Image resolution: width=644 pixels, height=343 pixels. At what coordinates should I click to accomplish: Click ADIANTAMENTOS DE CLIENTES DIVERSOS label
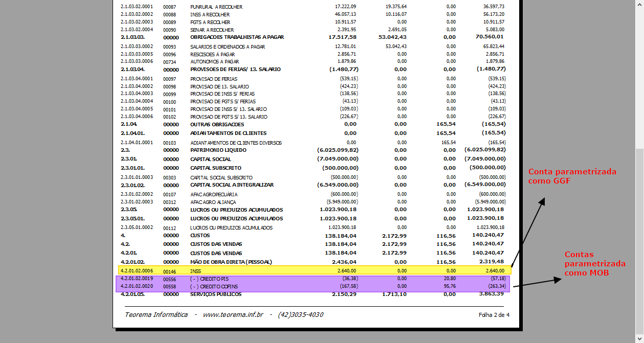coord(236,143)
